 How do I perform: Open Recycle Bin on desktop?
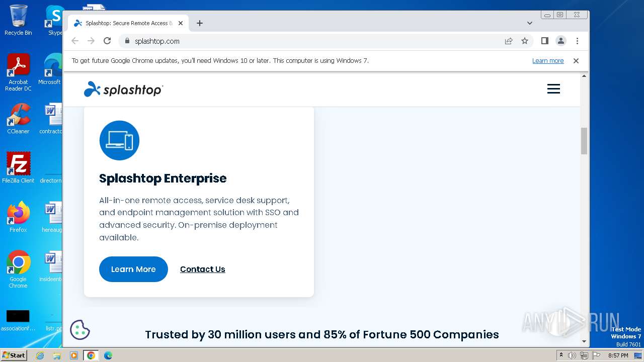pyautogui.click(x=18, y=20)
